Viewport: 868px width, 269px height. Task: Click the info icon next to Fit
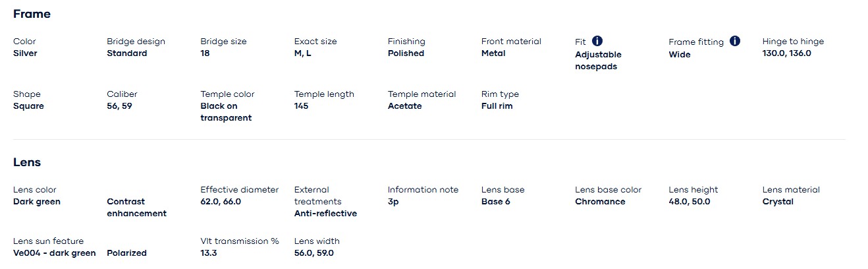point(597,41)
